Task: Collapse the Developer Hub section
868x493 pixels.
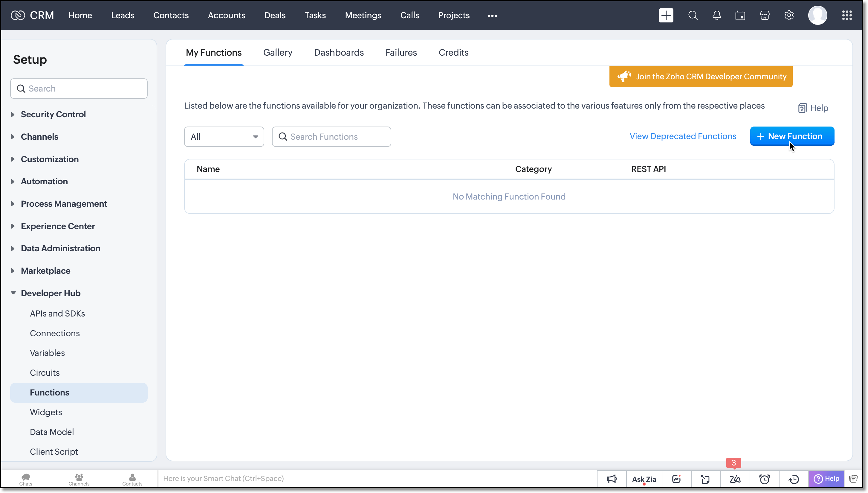Action: point(51,293)
